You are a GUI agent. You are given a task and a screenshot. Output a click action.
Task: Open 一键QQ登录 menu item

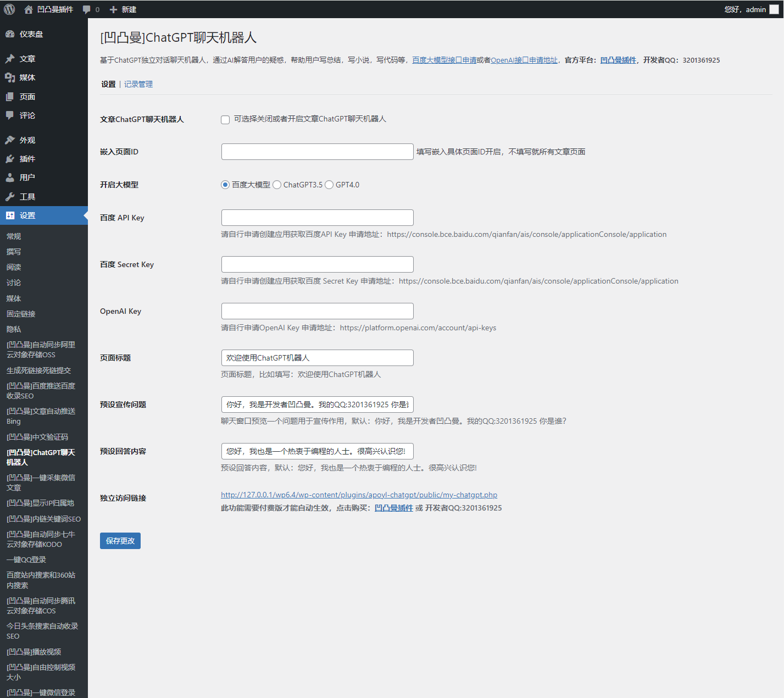click(26, 559)
